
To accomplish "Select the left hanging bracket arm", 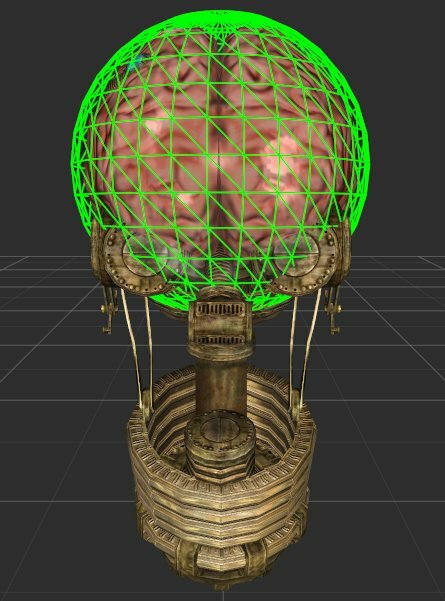I will (x=107, y=310).
